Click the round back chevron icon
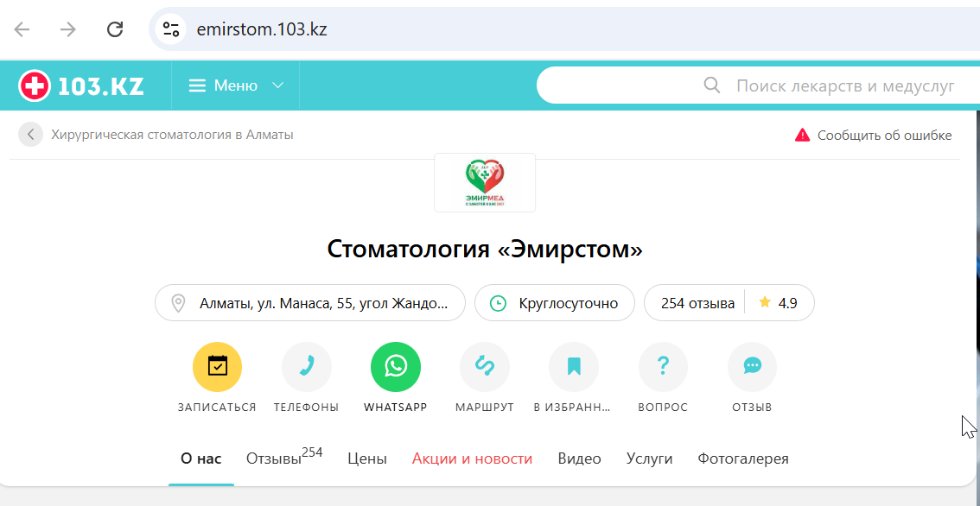Screen dimensions: 980x506 click(x=30, y=135)
